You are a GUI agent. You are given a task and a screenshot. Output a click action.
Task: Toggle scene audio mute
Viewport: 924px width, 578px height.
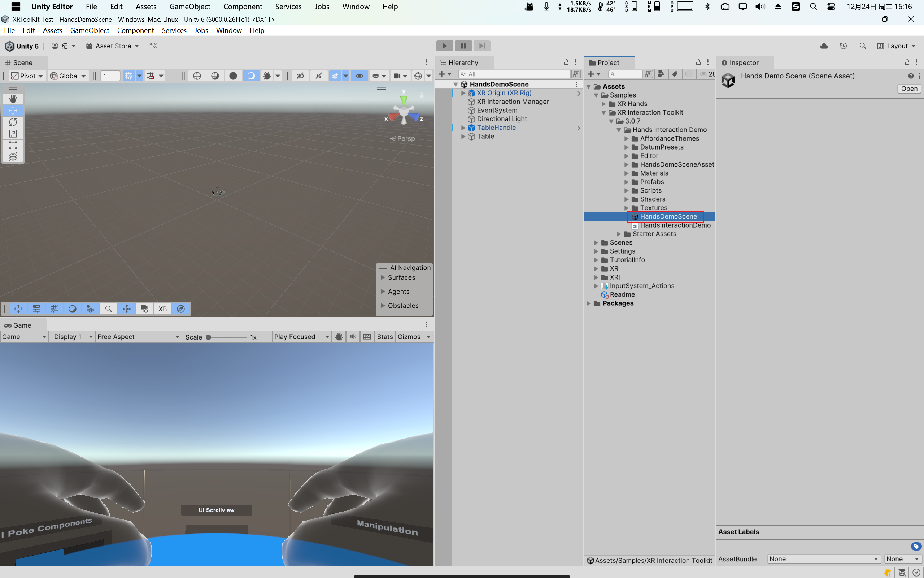[x=318, y=76]
